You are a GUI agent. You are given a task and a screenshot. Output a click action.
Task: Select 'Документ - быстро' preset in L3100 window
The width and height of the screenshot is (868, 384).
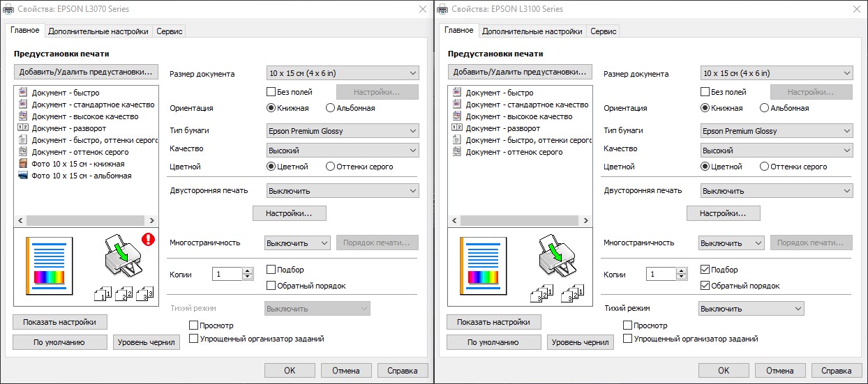pos(493,93)
